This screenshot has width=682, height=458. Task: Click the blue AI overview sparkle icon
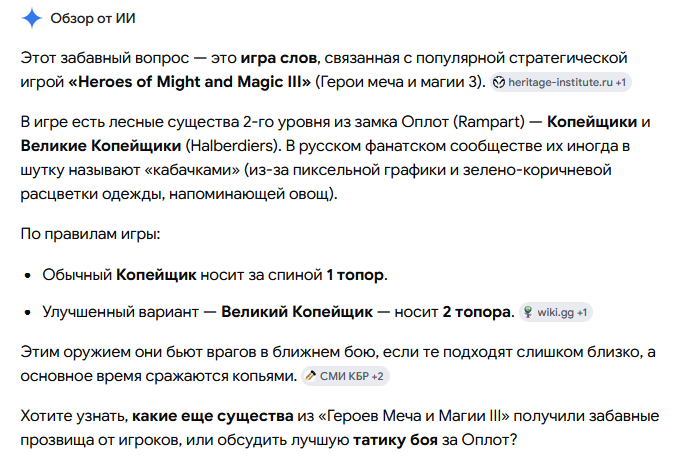coord(32,18)
